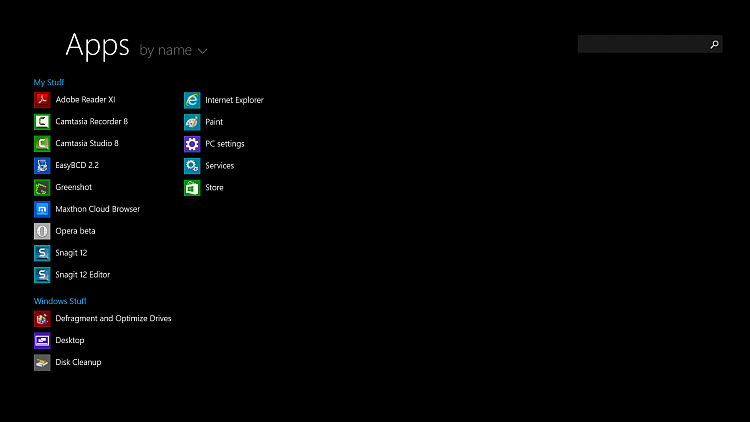Open the Opera beta icon

(x=42, y=231)
